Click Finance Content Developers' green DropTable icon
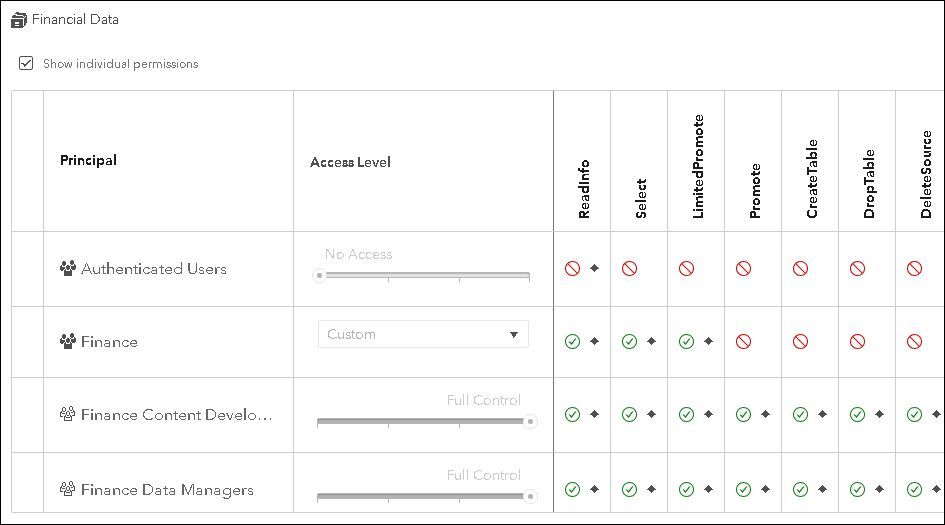The image size is (945, 525). tap(857, 415)
